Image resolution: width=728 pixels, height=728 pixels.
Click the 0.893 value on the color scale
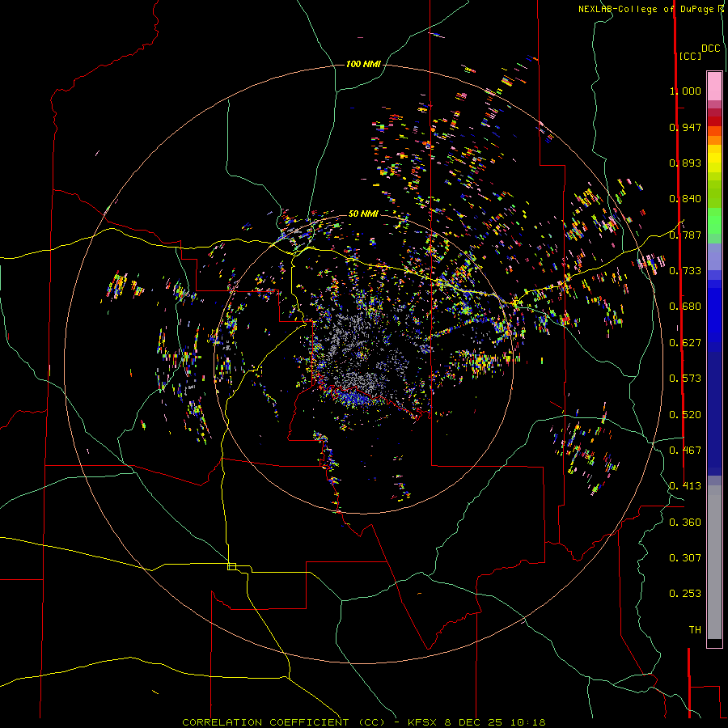click(685, 163)
